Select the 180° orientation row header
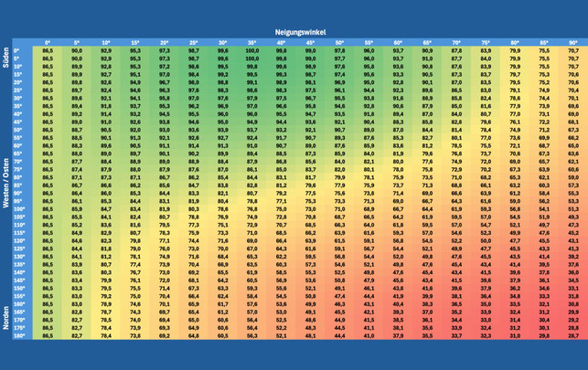588x370 pixels. click(20, 336)
